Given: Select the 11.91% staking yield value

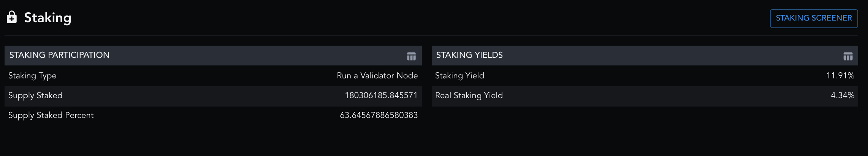Looking at the screenshot, I should click(840, 76).
